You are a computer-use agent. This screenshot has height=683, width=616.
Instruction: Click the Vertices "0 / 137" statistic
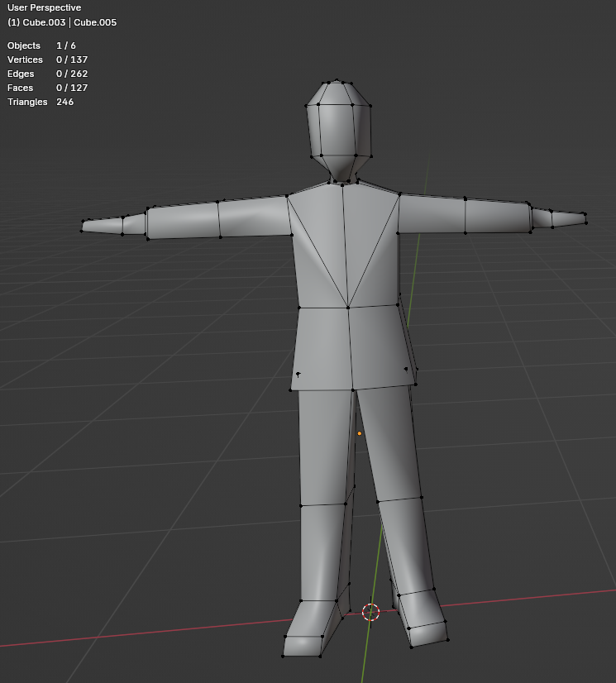point(72,60)
